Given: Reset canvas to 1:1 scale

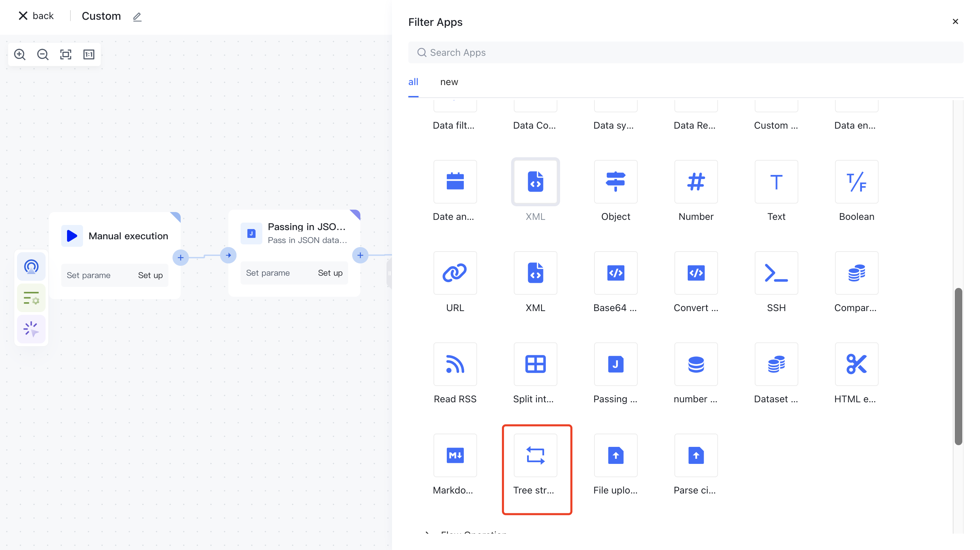Looking at the screenshot, I should (88, 54).
